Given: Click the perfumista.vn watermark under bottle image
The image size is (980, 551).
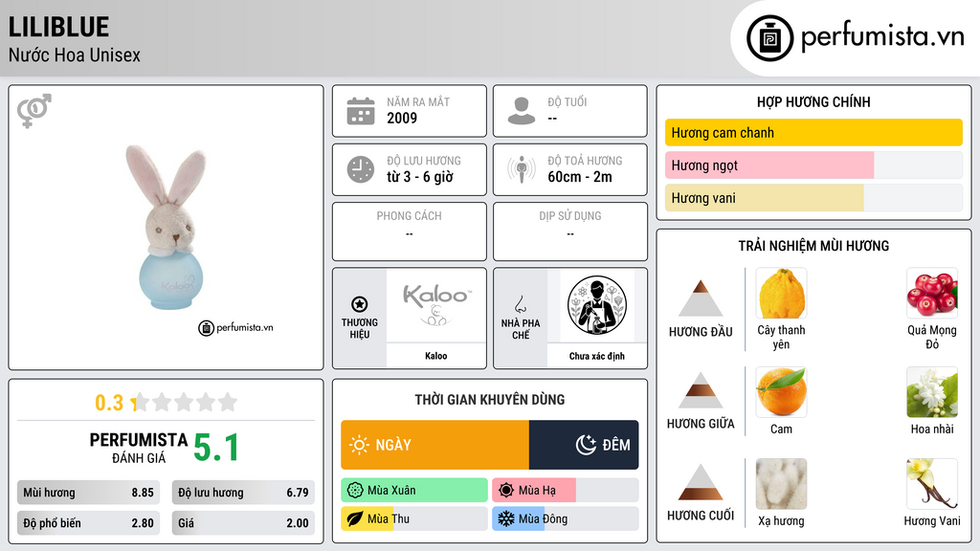Looking at the screenshot, I should [x=236, y=327].
